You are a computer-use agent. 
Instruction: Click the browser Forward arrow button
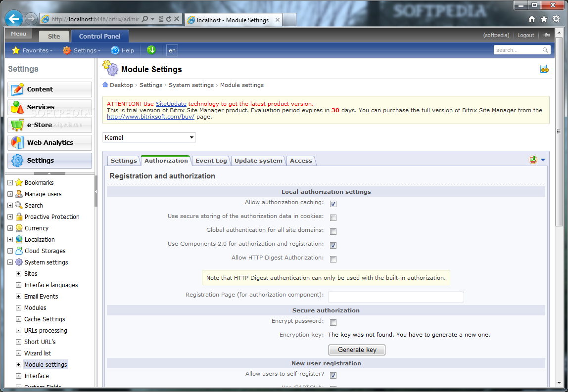coord(32,19)
